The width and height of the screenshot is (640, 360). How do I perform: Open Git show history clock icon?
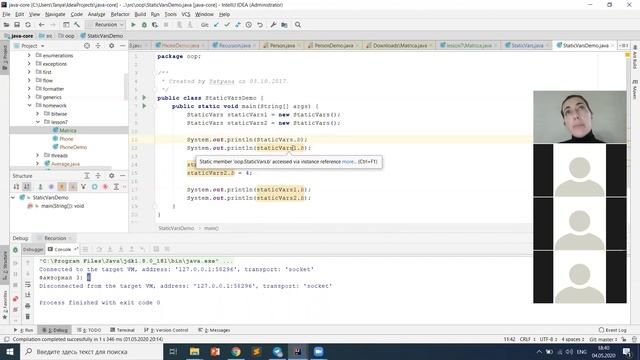[x=249, y=25]
